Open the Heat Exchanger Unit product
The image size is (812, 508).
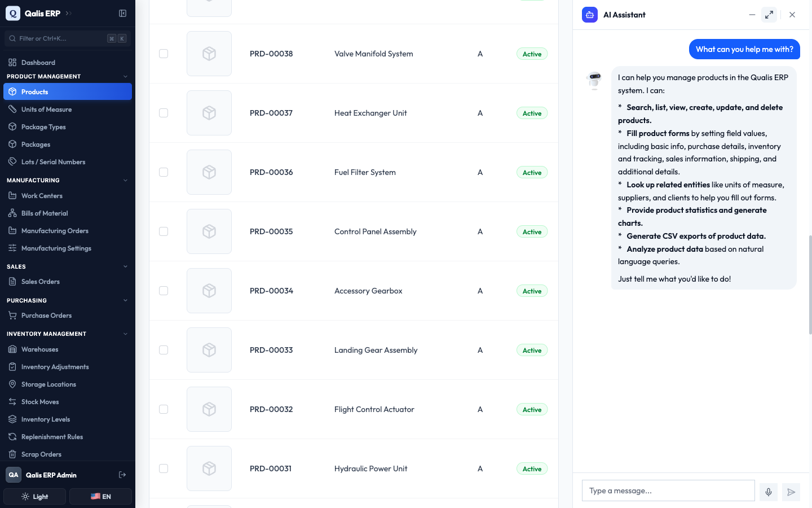pyautogui.click(x=370, y=113)
